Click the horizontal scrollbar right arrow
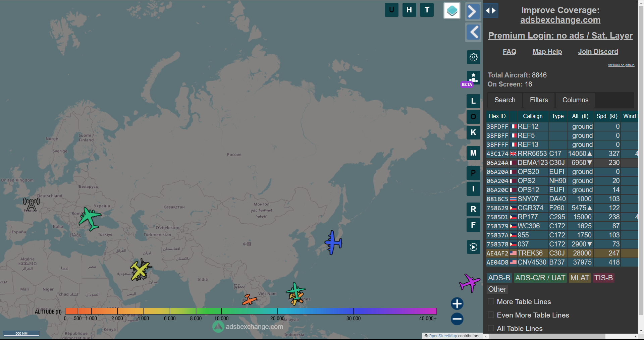The image size is (644, 340). coord(635,336)
